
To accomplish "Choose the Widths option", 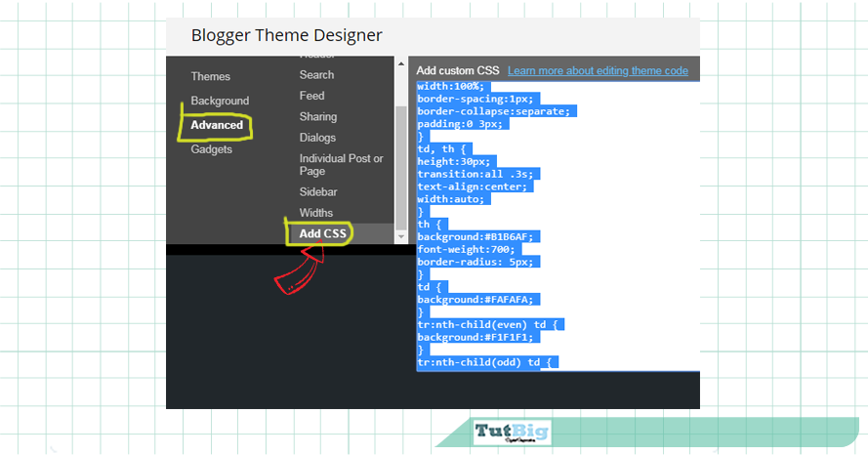I will coord(316,213).
